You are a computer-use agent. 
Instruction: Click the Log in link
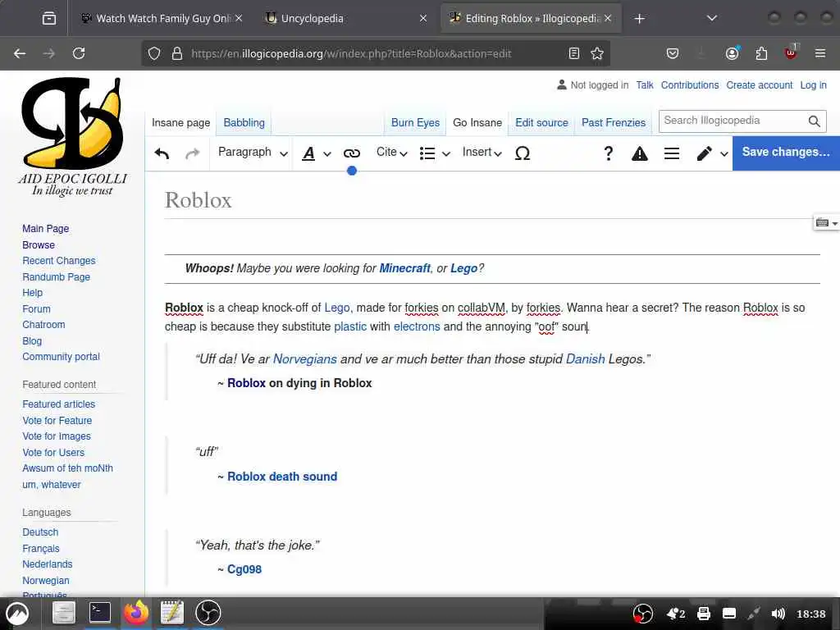pos(813,85)
